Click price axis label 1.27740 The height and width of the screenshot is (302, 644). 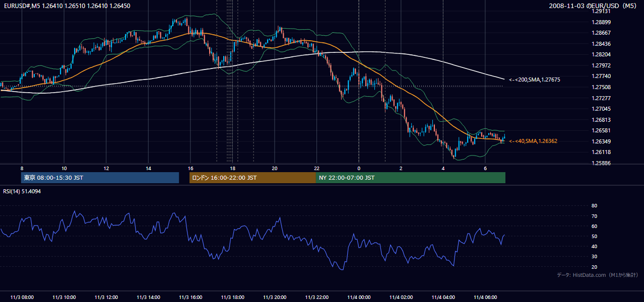pos(601,76)
